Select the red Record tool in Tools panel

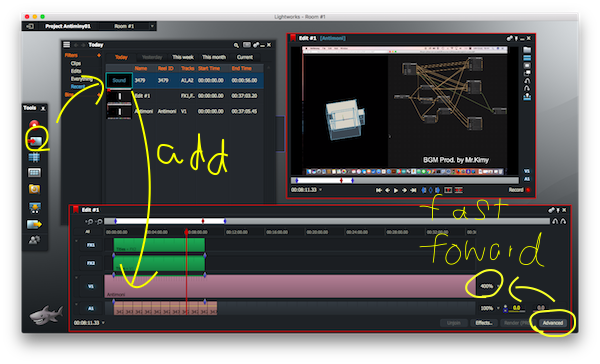tap(34, 124)
